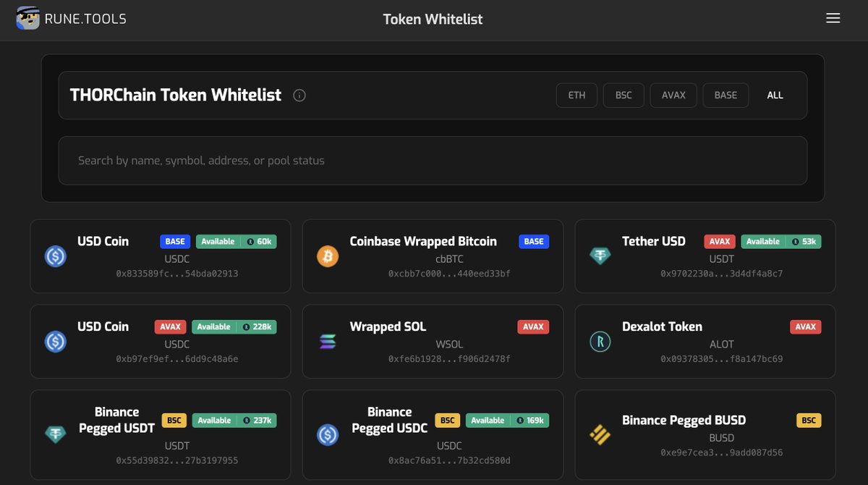Click address 0xe9e7cea3...9add087d56
The height and width of the screenshot is (485, 868).
pos(722,452)
